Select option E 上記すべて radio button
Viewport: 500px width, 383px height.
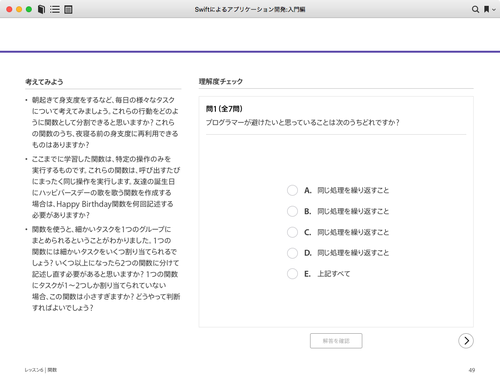[292, 274]
